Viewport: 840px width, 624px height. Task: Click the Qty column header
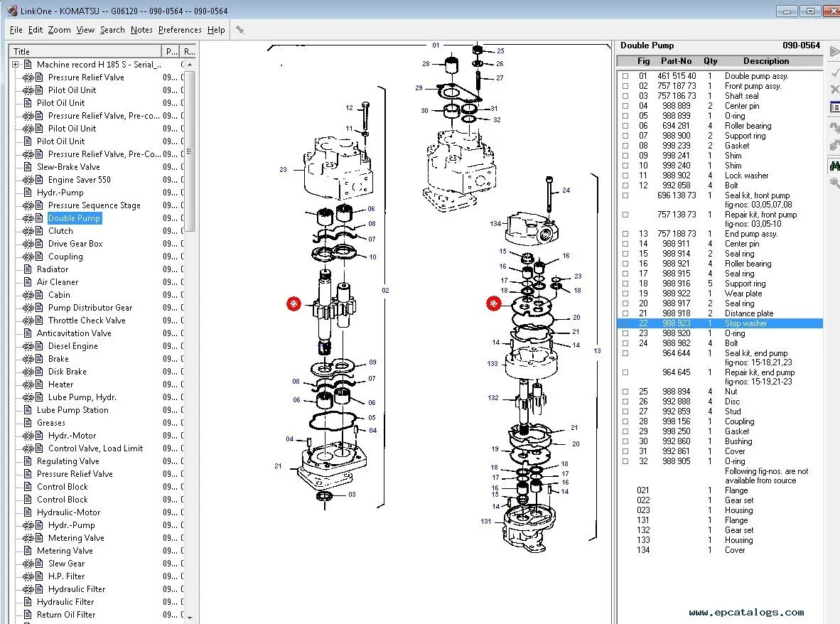pos(711,61)
